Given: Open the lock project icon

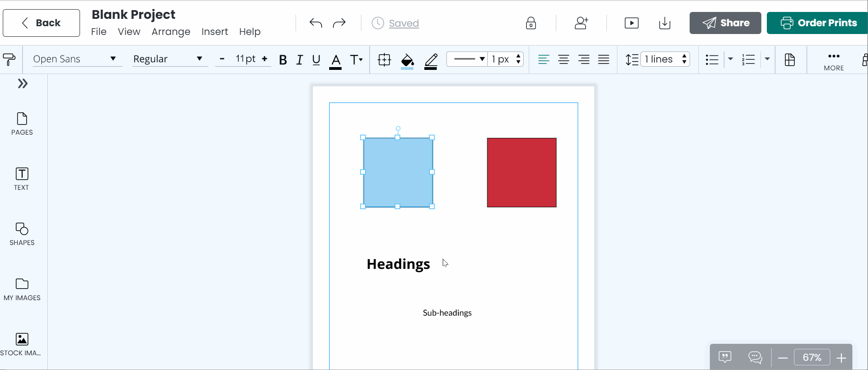Looking at the screenshot, I should (x=531, y=23).
